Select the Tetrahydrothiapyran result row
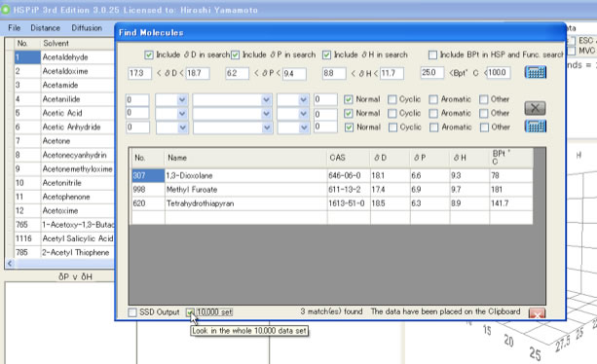 [x=332, y=203]
